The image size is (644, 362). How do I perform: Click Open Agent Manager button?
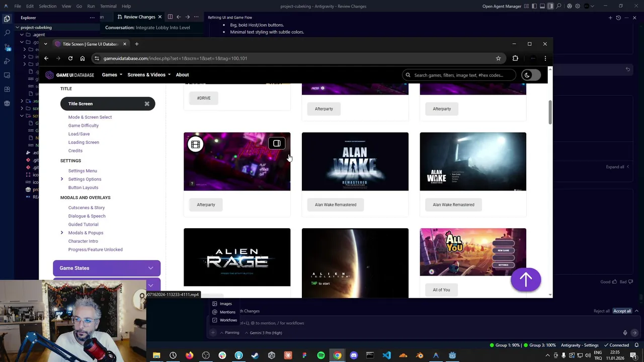502,6
